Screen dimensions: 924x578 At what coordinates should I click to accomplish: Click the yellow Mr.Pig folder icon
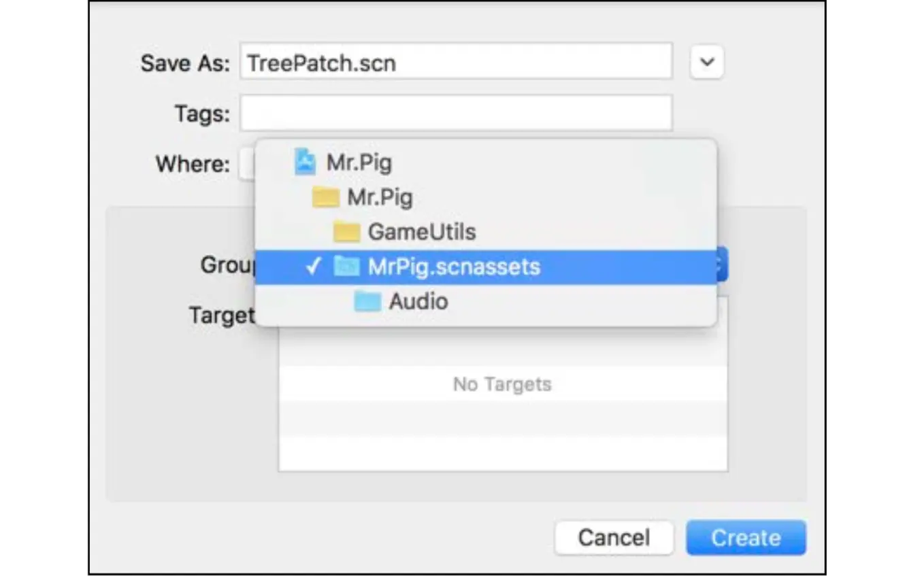(326, 198)
